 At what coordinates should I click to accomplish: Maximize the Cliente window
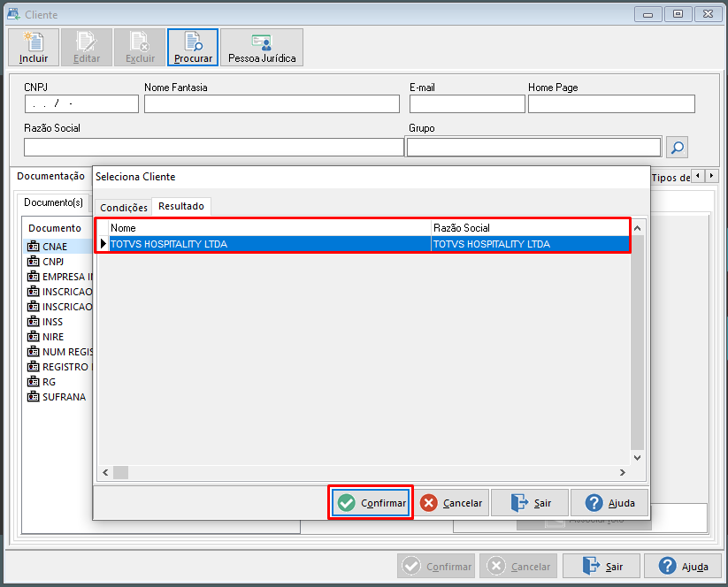[x=678, y=14]
